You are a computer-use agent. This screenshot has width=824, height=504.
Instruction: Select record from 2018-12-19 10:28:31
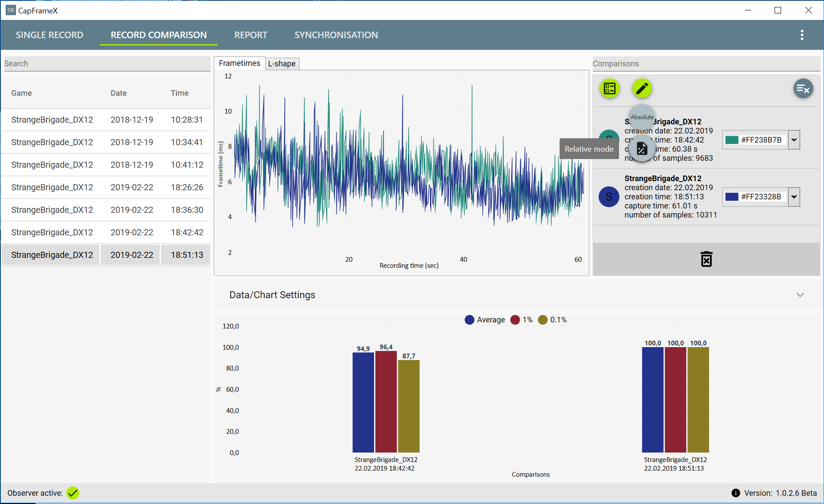coord(106,120)
